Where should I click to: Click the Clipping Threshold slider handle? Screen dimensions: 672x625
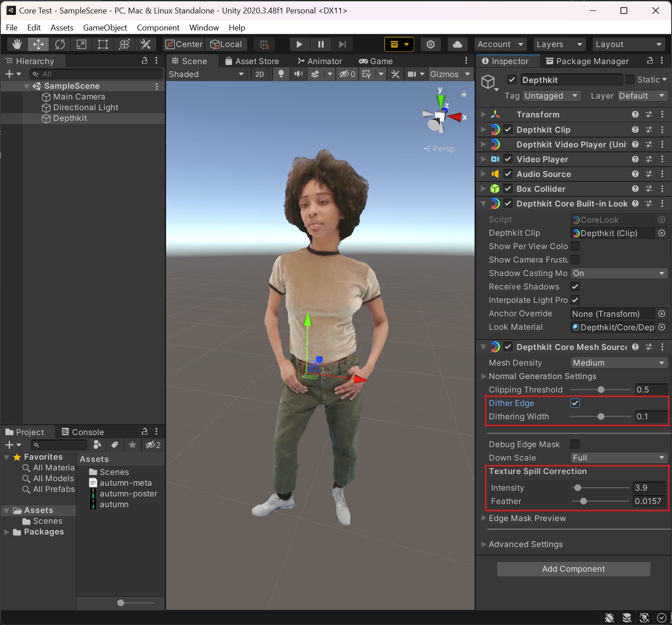click(601, 390)
